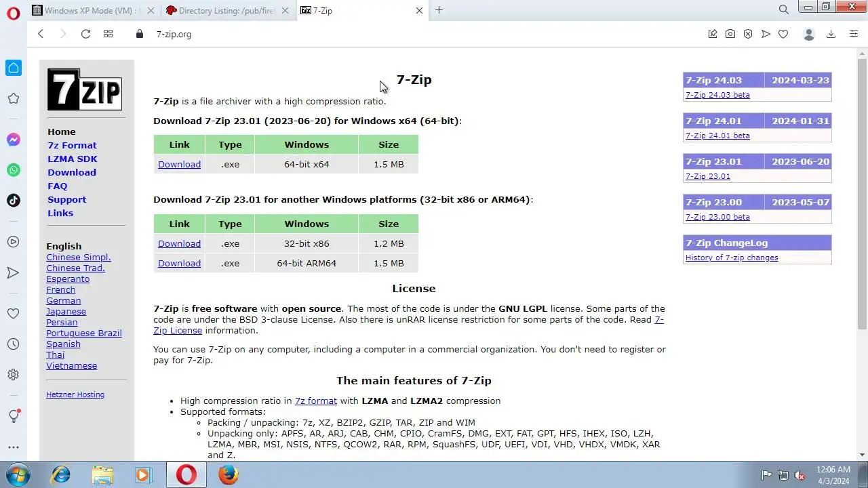Open sidebar Bookmarks star

14,99
